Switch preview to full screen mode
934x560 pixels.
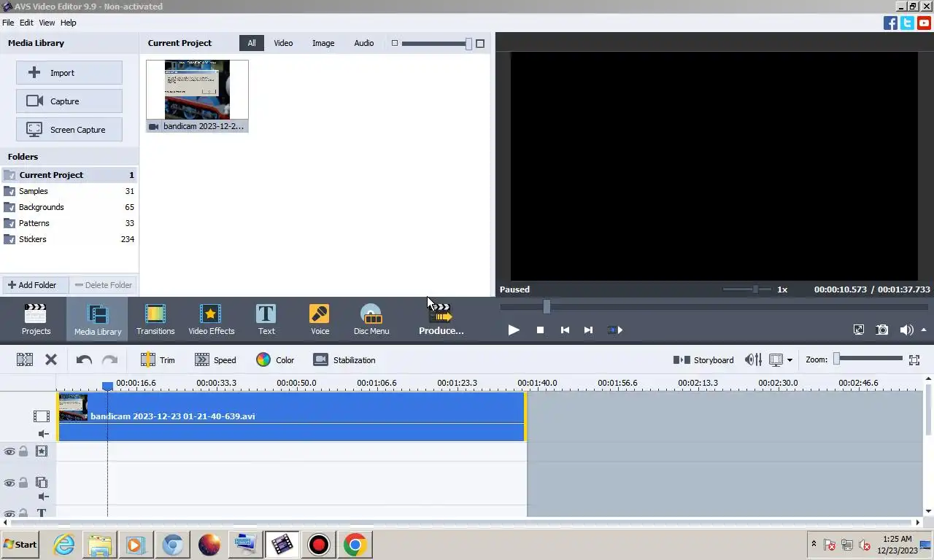click(859, 330)
